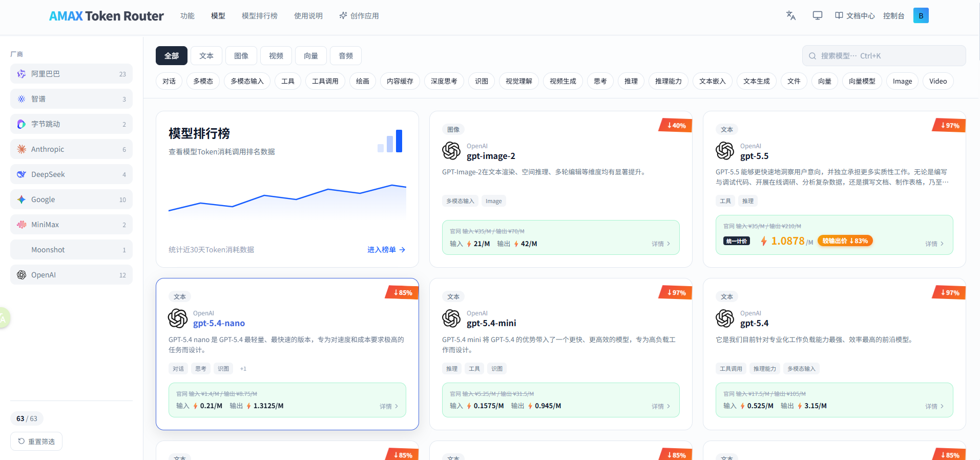Click the AMAX Token Router logo

(107, 16)
